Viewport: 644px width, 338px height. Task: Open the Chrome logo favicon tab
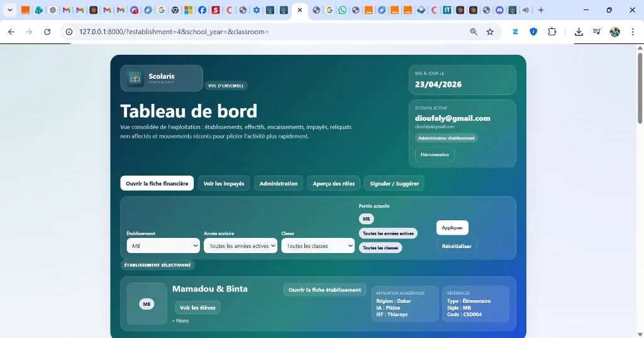[175, 10]
